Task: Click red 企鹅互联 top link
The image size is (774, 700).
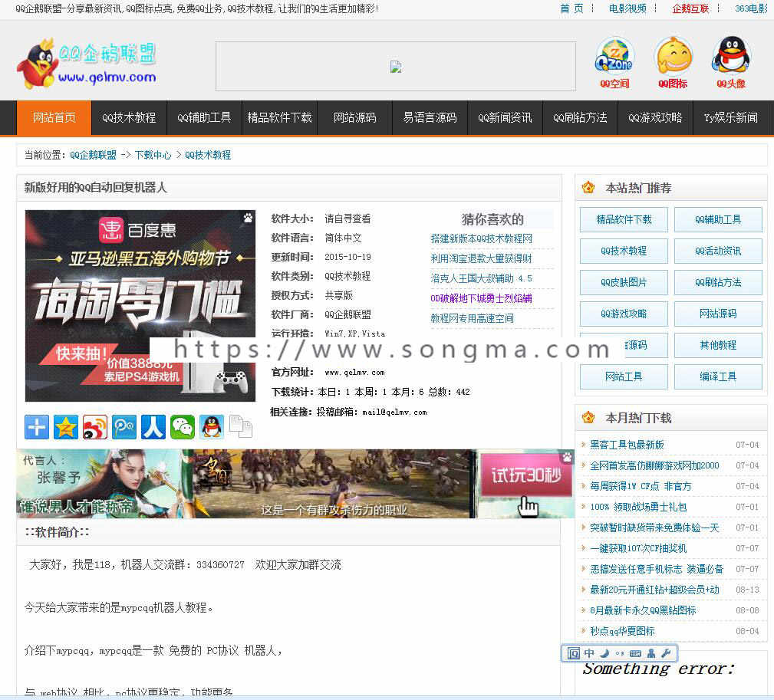Action: [x=690, y=8]
